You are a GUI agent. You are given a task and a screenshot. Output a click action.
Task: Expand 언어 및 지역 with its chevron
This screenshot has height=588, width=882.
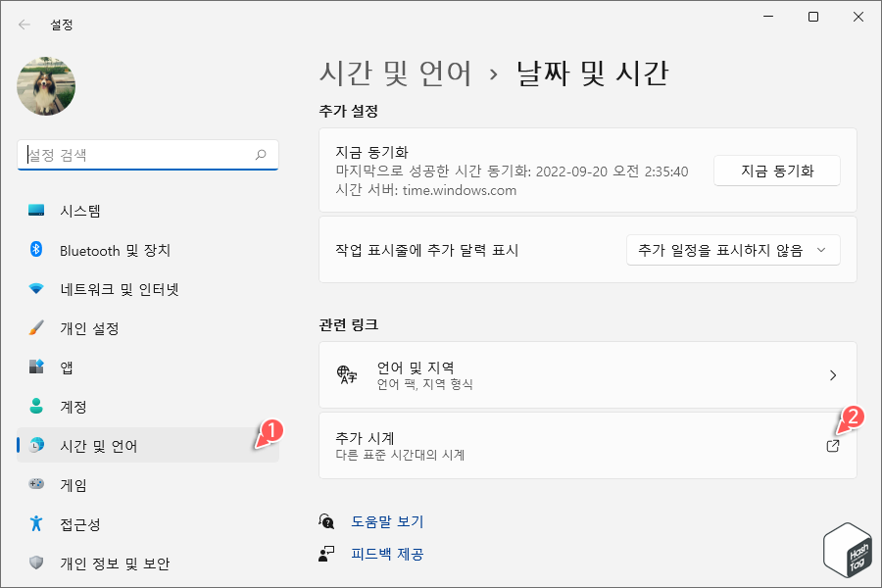(832, 374)
